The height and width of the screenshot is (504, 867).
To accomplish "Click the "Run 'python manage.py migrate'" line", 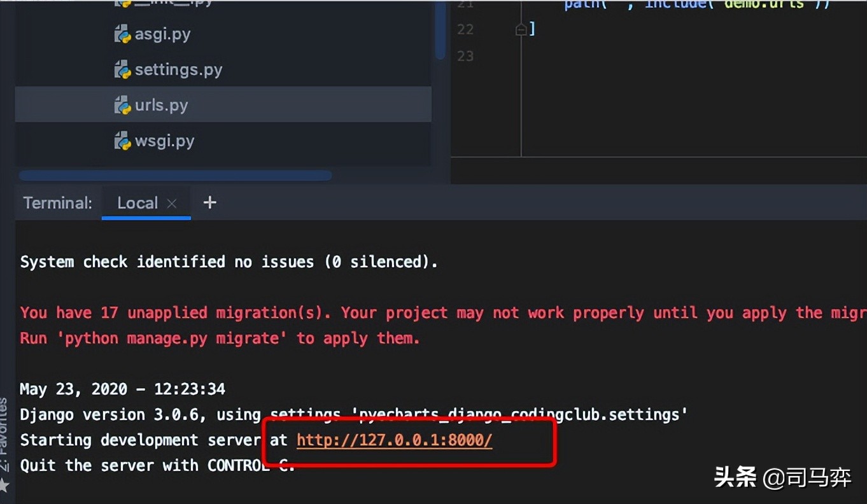I will tap(220, 338).
